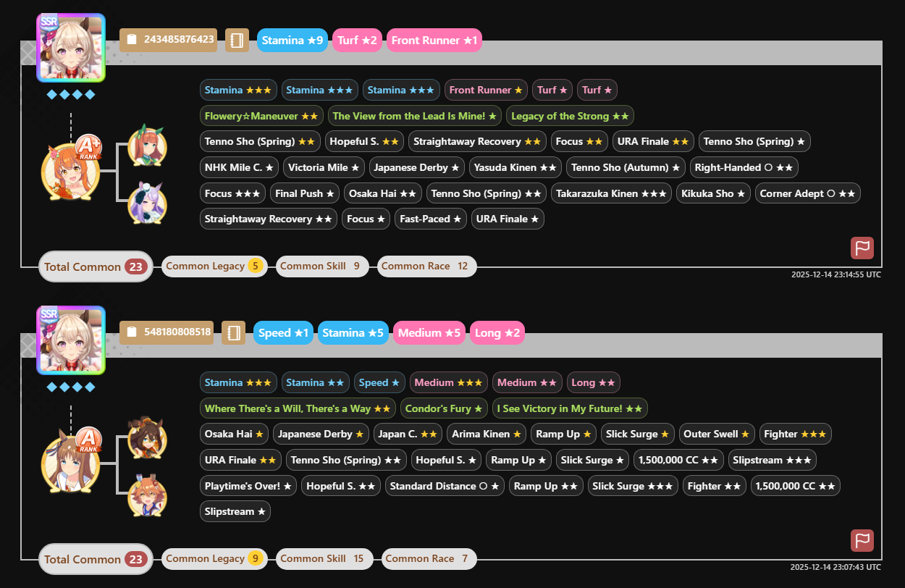The height and width of the screenshot is (588, 905).
Task: Click the orange-haired grandparent portrait in second entry
Action: click(148, 495)
